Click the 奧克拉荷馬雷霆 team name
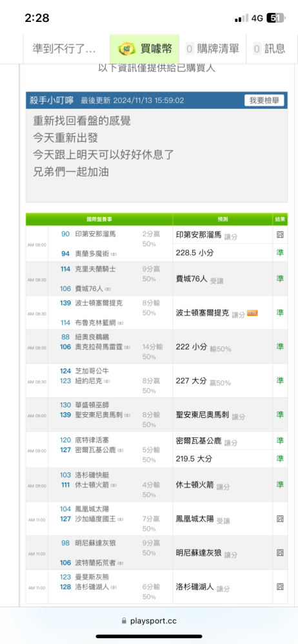298x644 pixels. pyautogui.click(x=99, y=347)
